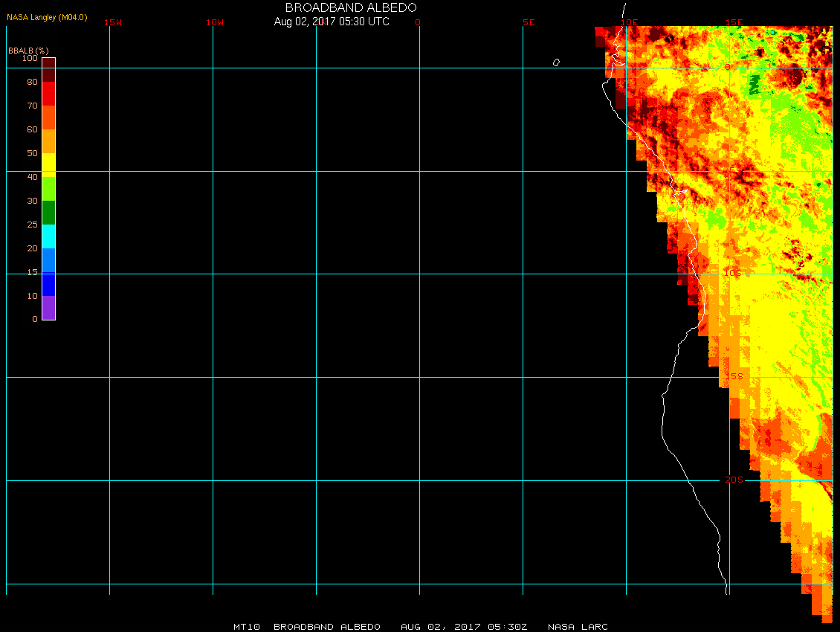840x632 pixels.
Task: Click the legend value "0" at colorbar bottom
Action: click(35, 319)
